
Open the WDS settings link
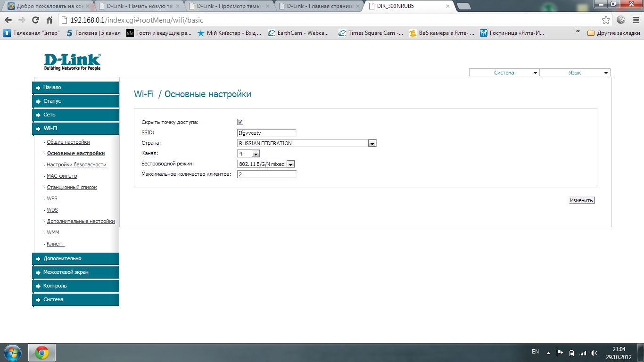click(52, 210)
